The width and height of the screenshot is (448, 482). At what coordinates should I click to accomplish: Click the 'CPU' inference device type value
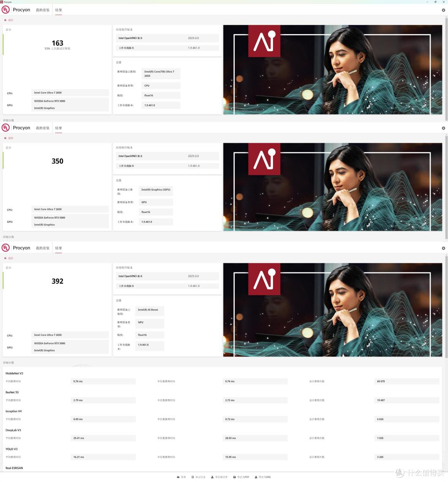click(161, 86)
